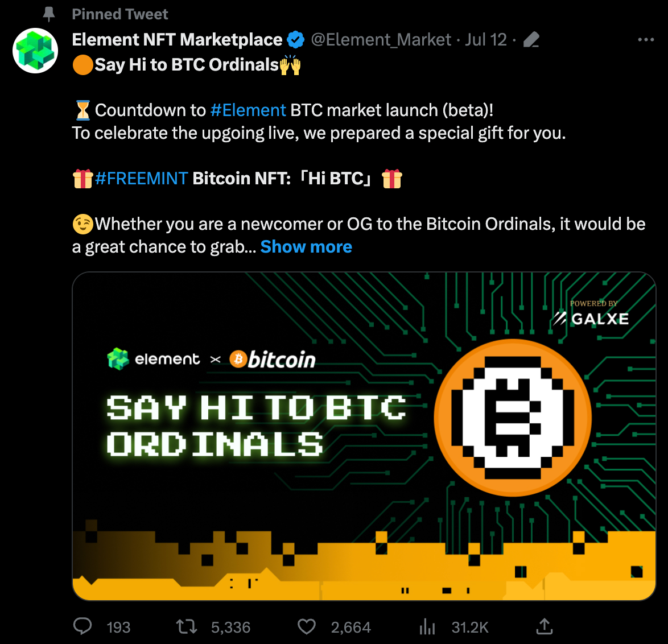Click the Element NFT Marketplace display name

(177, 40)
